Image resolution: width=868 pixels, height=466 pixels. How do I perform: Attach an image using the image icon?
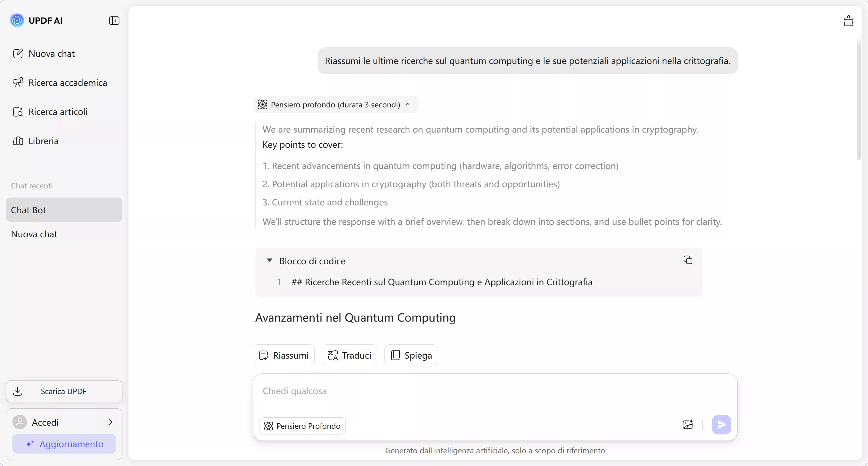coord(687,425)
